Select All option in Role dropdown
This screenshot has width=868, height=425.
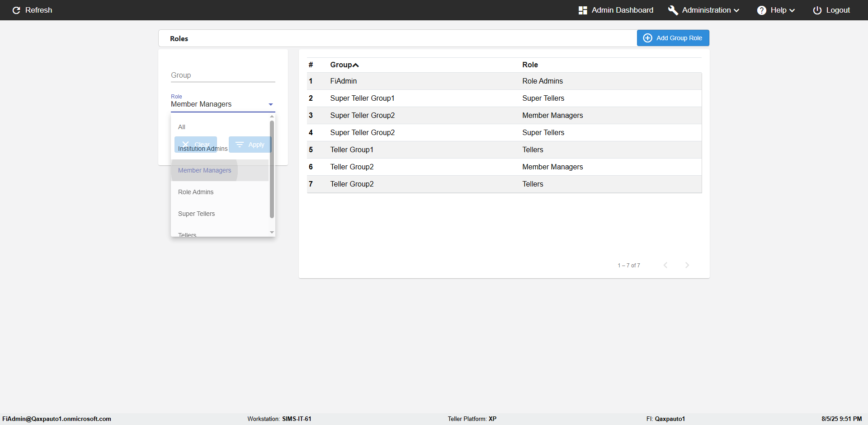click(220, 127)
